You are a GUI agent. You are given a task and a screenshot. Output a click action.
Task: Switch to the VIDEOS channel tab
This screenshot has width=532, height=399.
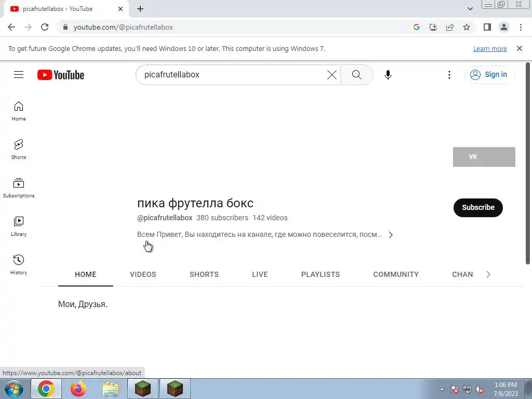pyautogui.click(x=143, y=274)
